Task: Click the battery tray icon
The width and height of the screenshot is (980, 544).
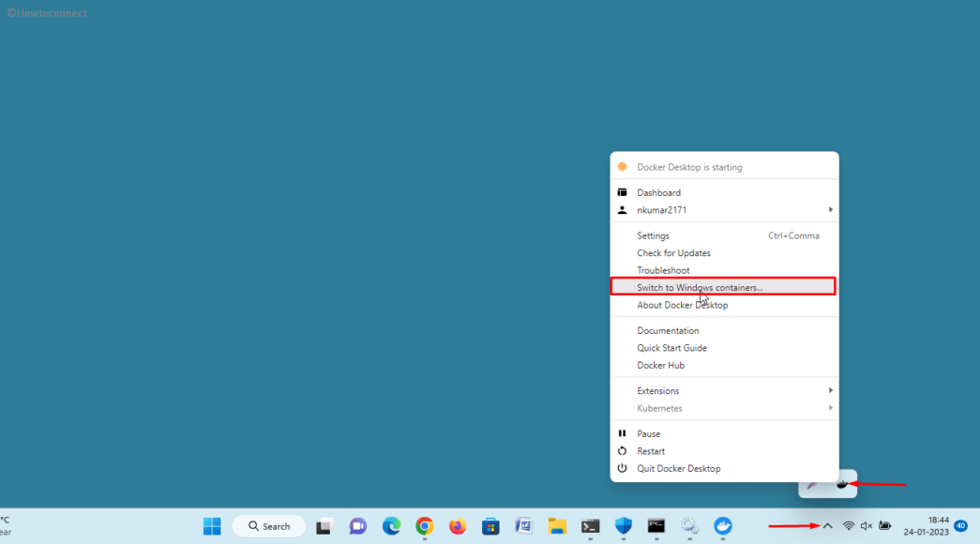Action: 884,526
